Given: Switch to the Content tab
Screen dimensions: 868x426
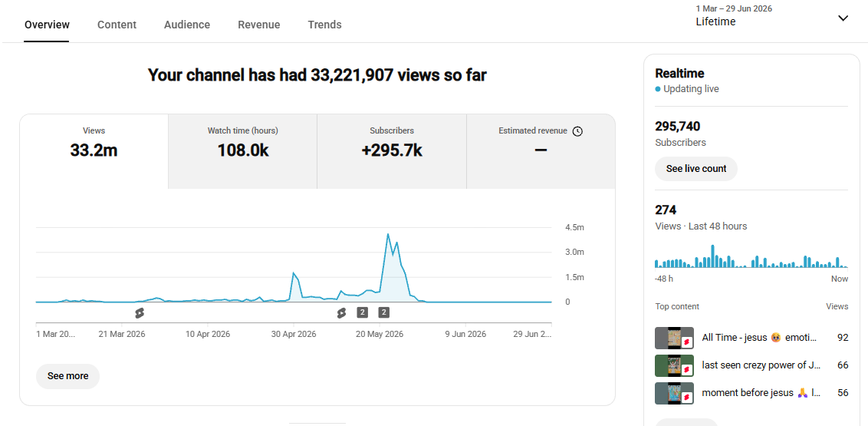Looking at the screenshot, I should tap(117, 25).
